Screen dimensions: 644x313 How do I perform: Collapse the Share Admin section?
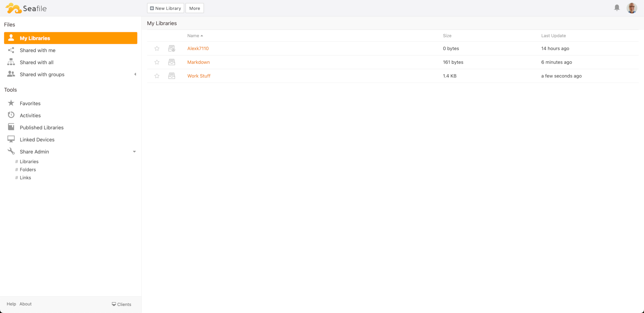pyautogui.click(x=135, y=151)
